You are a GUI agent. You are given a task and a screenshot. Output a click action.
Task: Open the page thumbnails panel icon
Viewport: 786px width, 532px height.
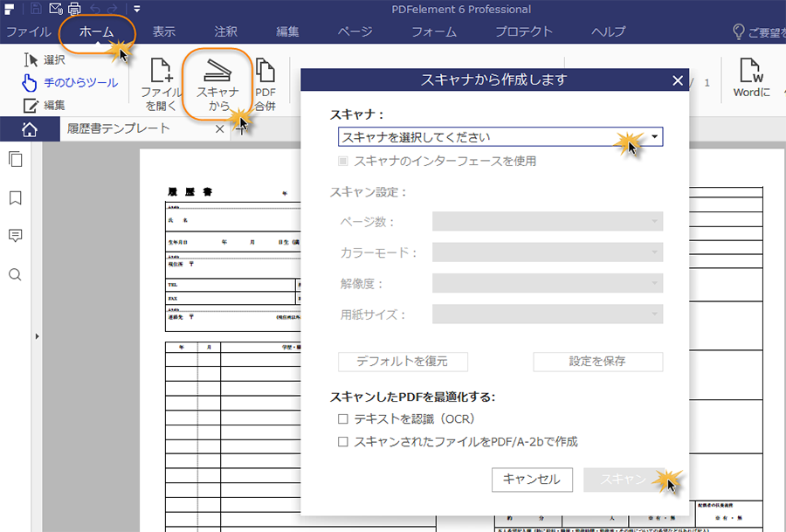pyautogui.click(x=16, y=160)
